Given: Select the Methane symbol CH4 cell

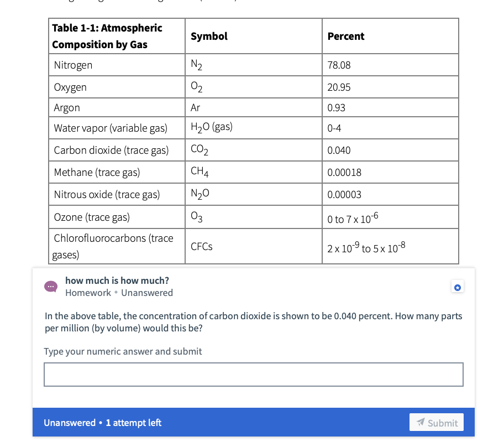Looking at the screenshot, I should [197, 171].
